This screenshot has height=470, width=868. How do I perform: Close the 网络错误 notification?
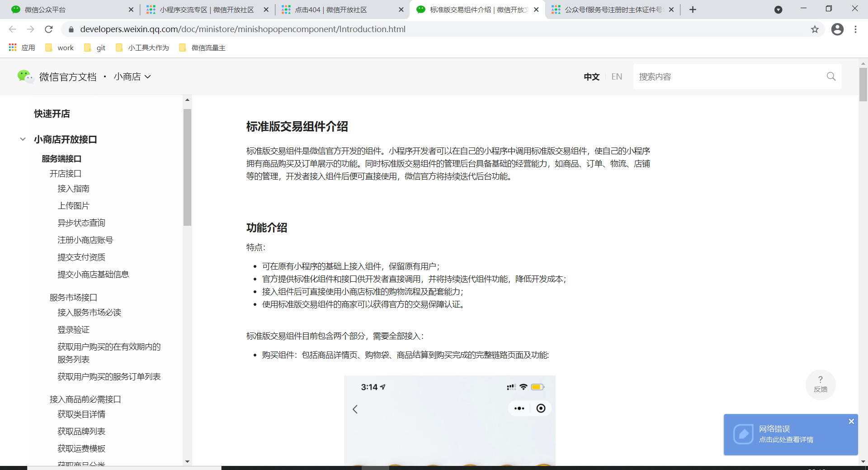851,421
